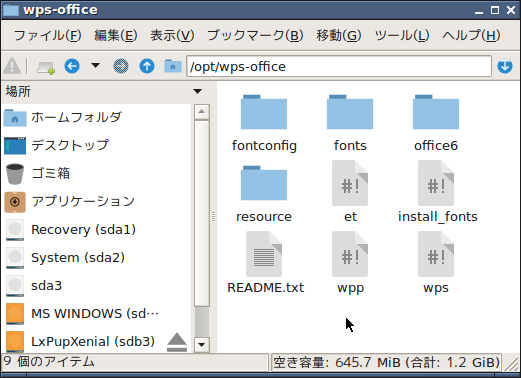Screen dimensions: 521x378
Task: Open アプリケーション in the sidebar
Action: pyautogui.click(x=96, y=202)
